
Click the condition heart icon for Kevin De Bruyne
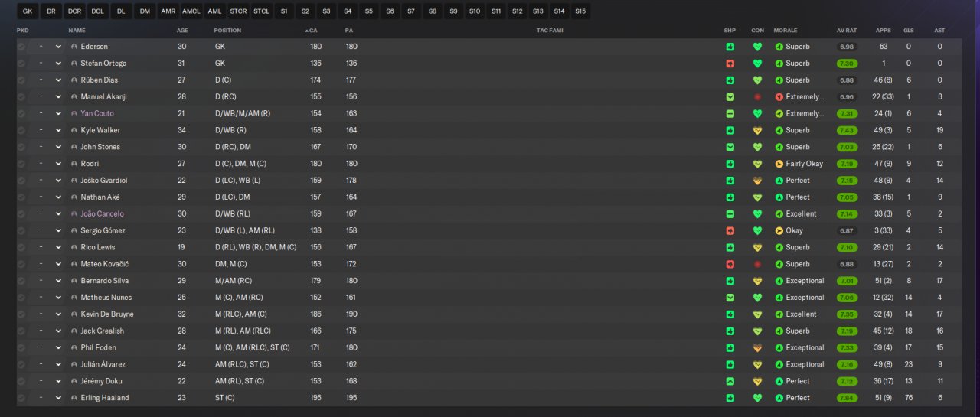click(x=757, y=314)
